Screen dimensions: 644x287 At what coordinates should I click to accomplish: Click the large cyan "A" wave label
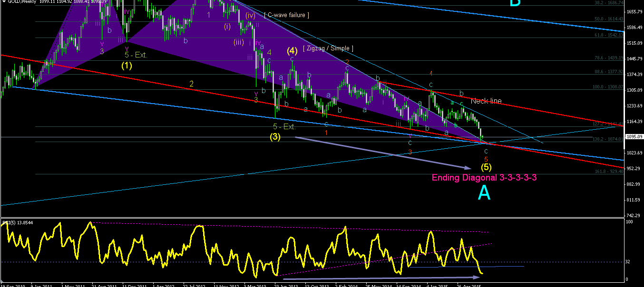tap(484, 192)
